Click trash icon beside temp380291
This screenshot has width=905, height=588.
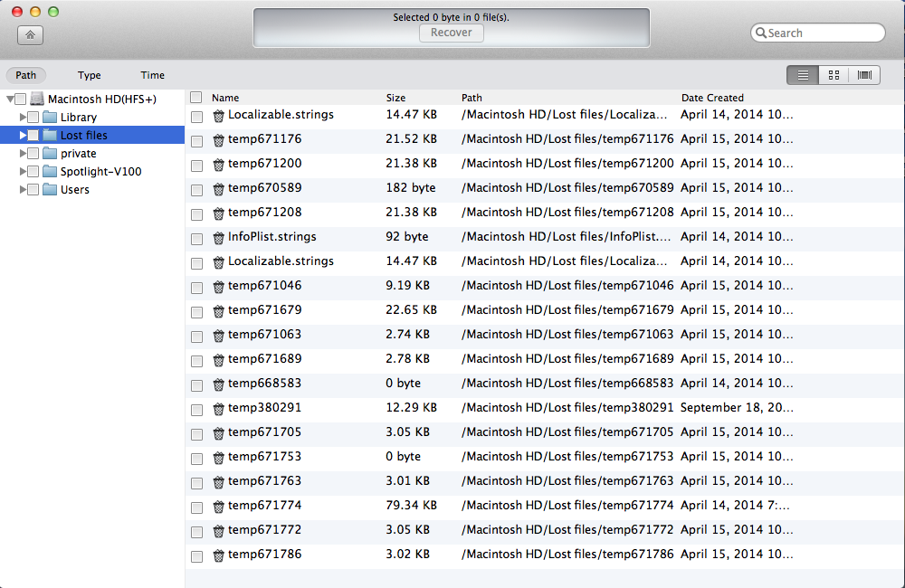pyautogui.click(x=218, y=409)
